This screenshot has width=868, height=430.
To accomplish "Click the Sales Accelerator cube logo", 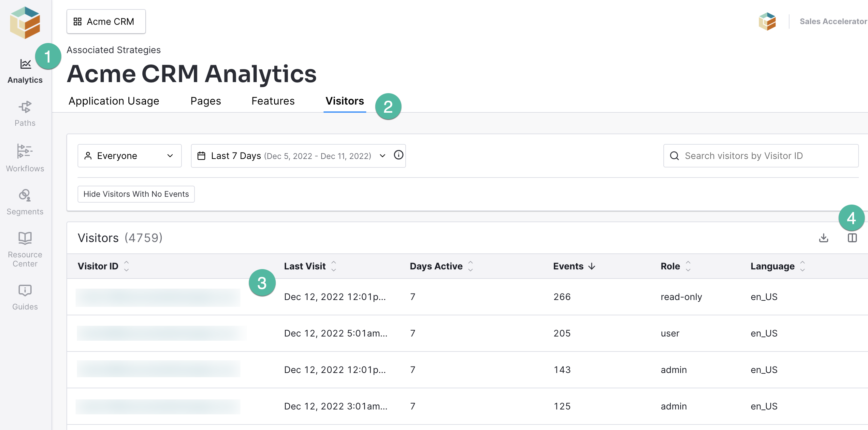I will click(767, 21).
